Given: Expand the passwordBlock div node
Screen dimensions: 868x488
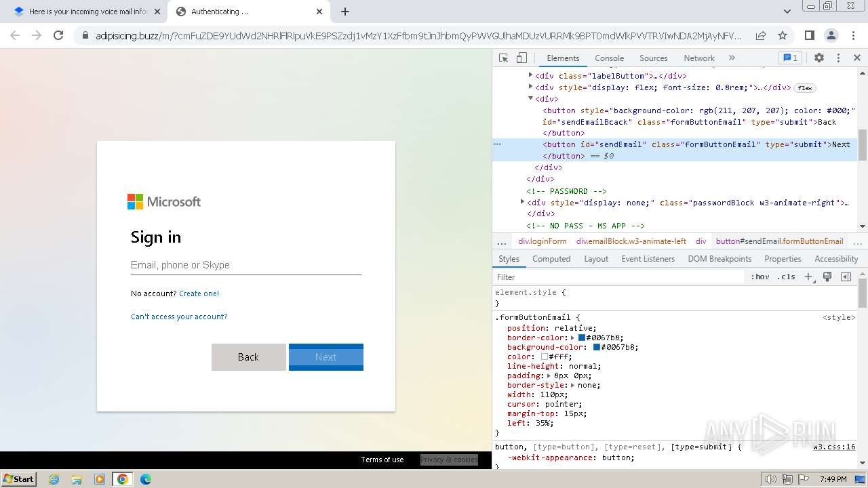Looking at the screenshot, I should pos(522,202).
